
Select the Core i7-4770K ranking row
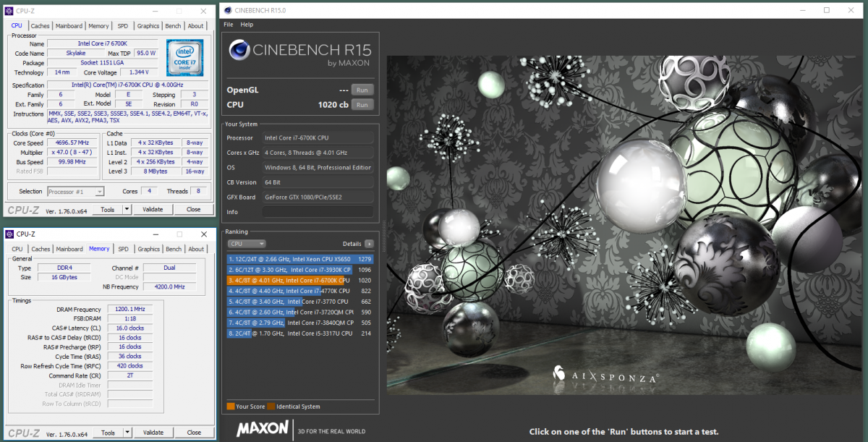click(300, 291)
